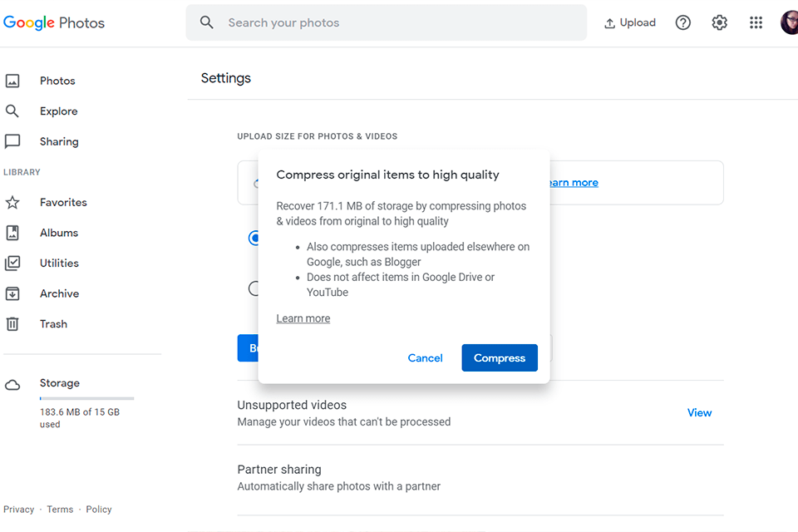Screen dimensions: 798x532
Task: Click the search magnifier icon
Action: coord(207,22)
